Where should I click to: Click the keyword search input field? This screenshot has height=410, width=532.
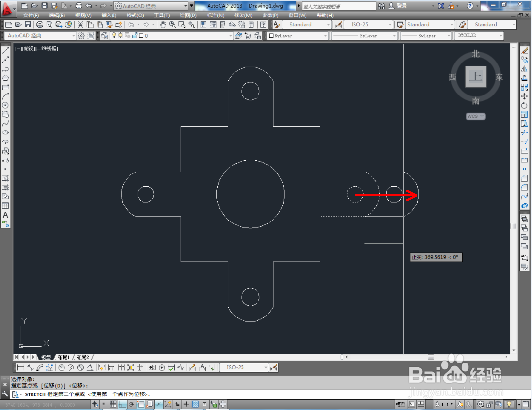[339, 6]
